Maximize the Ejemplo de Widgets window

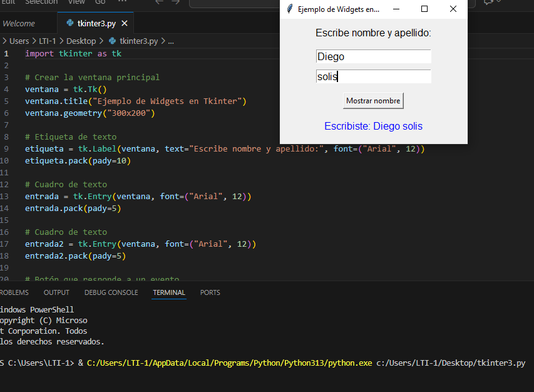point(424,9)
